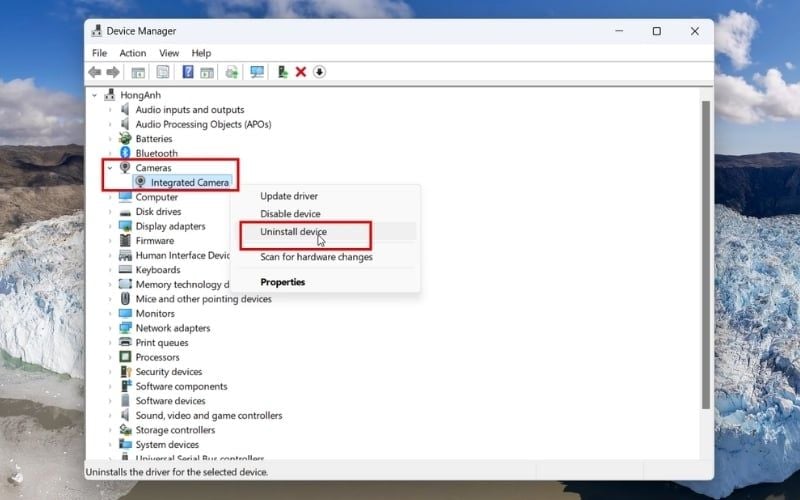Collapse the Cameras category chevron
Image resolution: width=800 pixels, height=500 pixels.
pos(110,167)
